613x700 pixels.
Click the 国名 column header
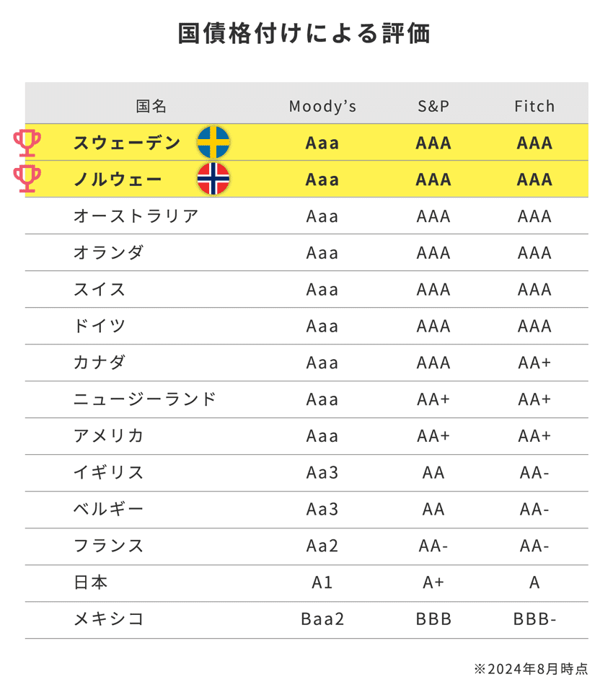point(151,107)
